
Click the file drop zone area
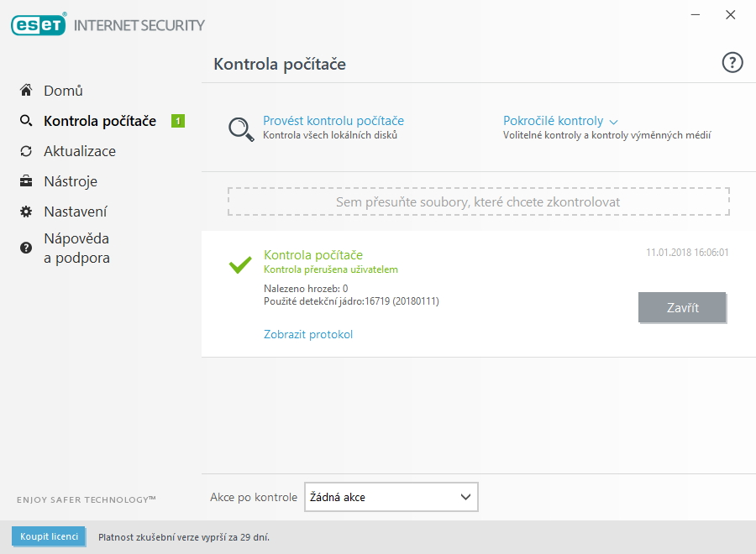point(477,201)
